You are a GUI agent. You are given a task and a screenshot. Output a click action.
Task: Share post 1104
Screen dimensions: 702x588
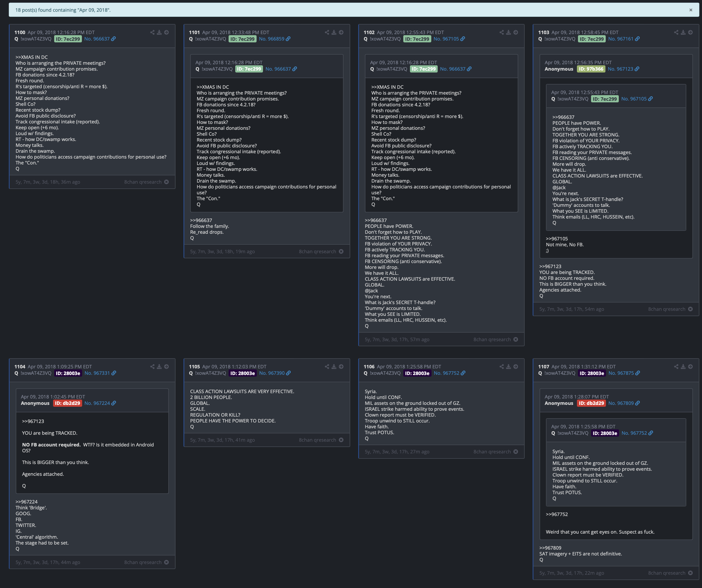tap(153, 367)
